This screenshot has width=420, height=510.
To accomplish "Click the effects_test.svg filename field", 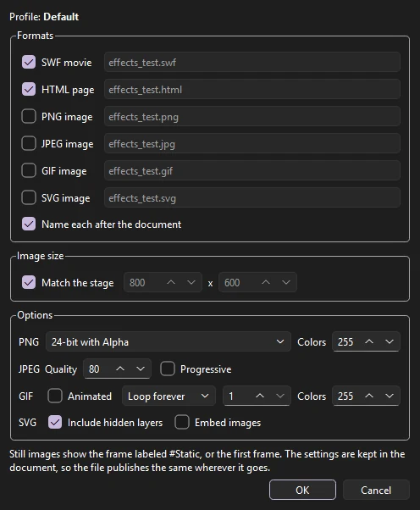I will (x=252, y=197).
